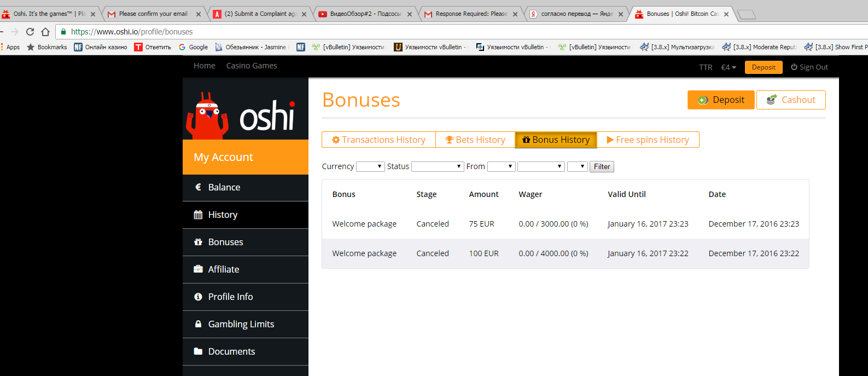The image size is (868, 376).
Task: Click the 100 EUR amount cell
Action: tap(483, 253)
